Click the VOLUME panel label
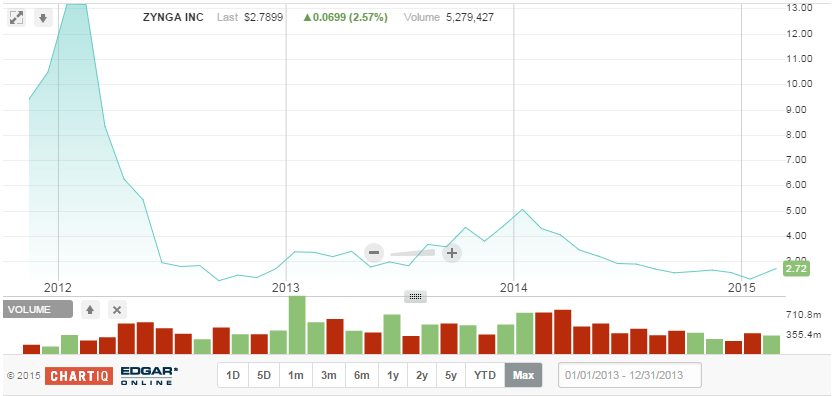The height and width of the screenshot is (396, 832). pyautogui.click(x=37, y=309)
